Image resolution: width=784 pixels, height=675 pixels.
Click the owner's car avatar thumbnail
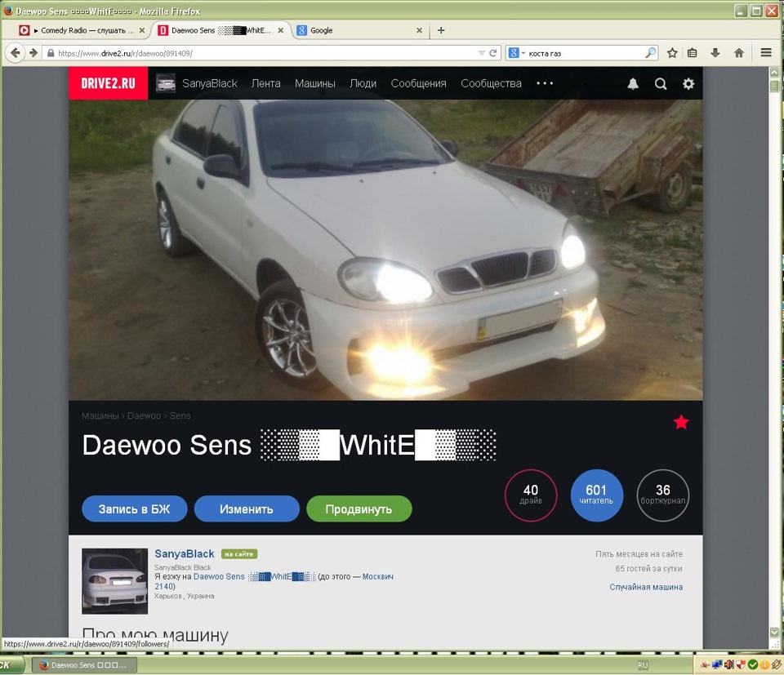(x=114, y=581)
